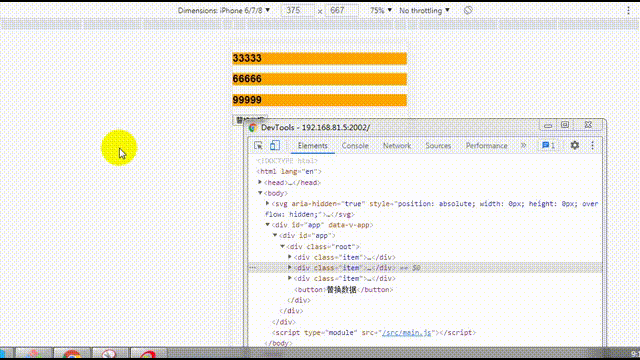This screenshot has height=360, width=640.
Task: Minimize the DevTools window
Action: pos(548,125)
